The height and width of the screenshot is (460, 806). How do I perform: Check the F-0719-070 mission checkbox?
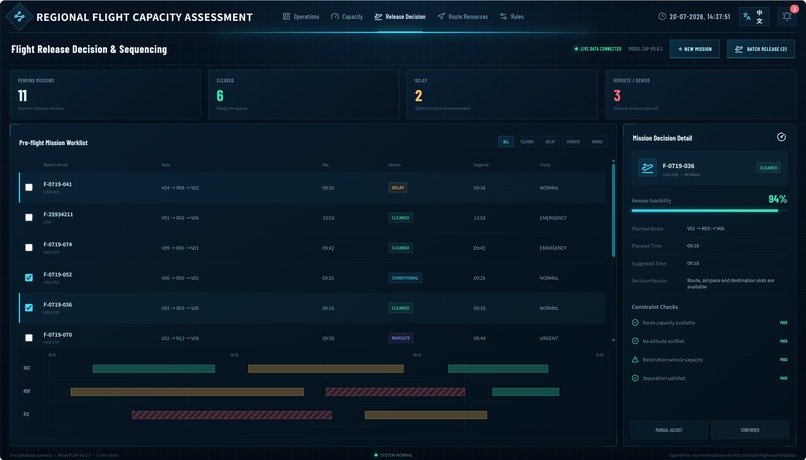pyautogui.click(x=29, y=338)
